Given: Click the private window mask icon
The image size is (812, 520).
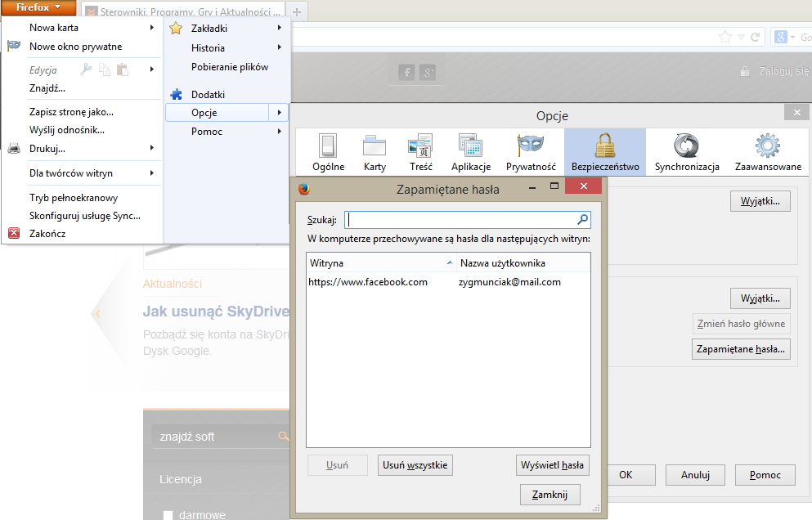Looking at the screenshot, I should pyautogui.click(x=14, y=46).
